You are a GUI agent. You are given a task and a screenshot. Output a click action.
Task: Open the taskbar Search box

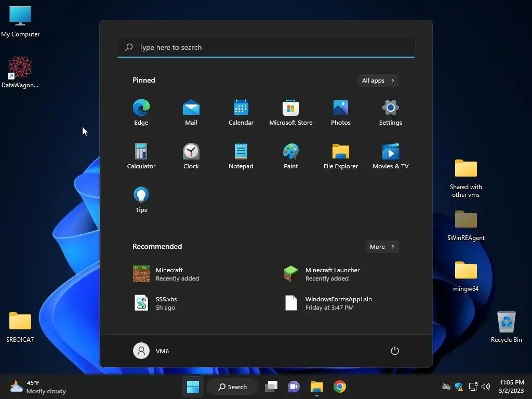click(233, 387)
